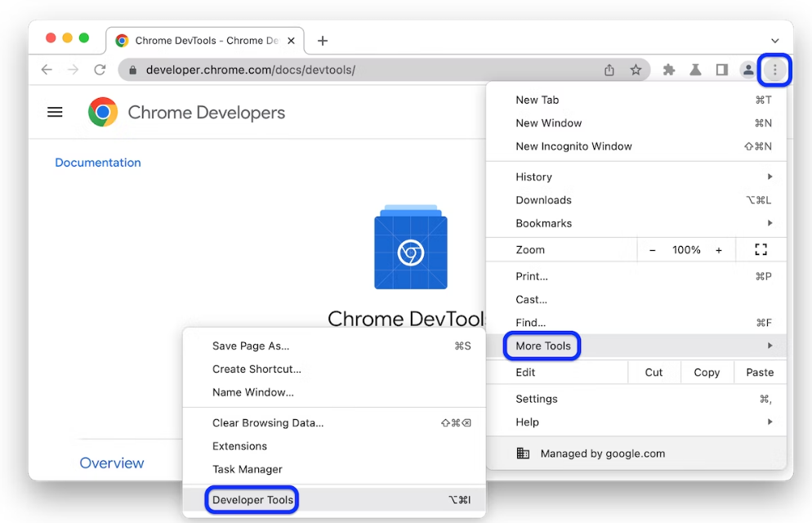This screenshot has width=812, height=523.
Task: Select Print... menu item
Action: tap(636, 276)
